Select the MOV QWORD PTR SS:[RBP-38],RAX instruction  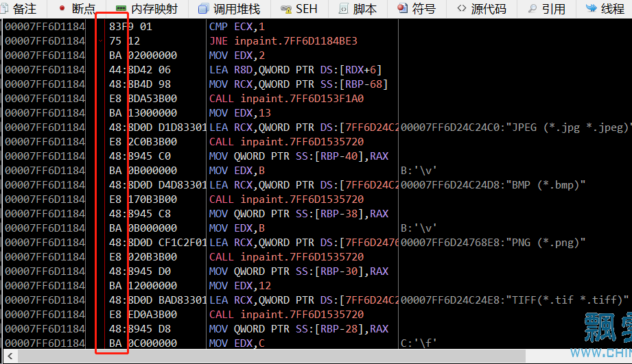299,214
